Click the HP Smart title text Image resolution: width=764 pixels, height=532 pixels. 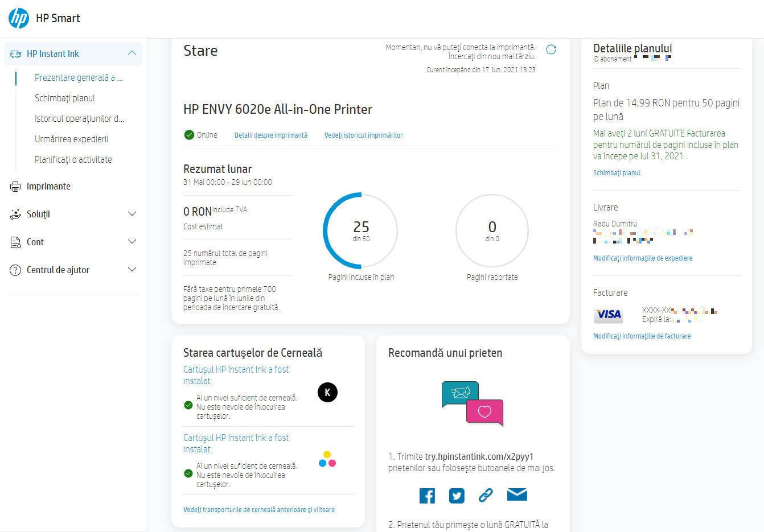(58, 18)
